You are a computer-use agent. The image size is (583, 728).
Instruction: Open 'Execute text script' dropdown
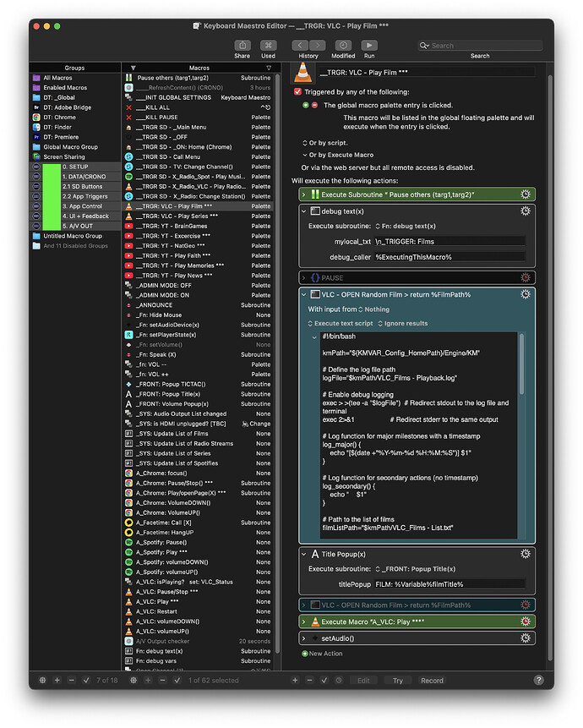[341, 324]
